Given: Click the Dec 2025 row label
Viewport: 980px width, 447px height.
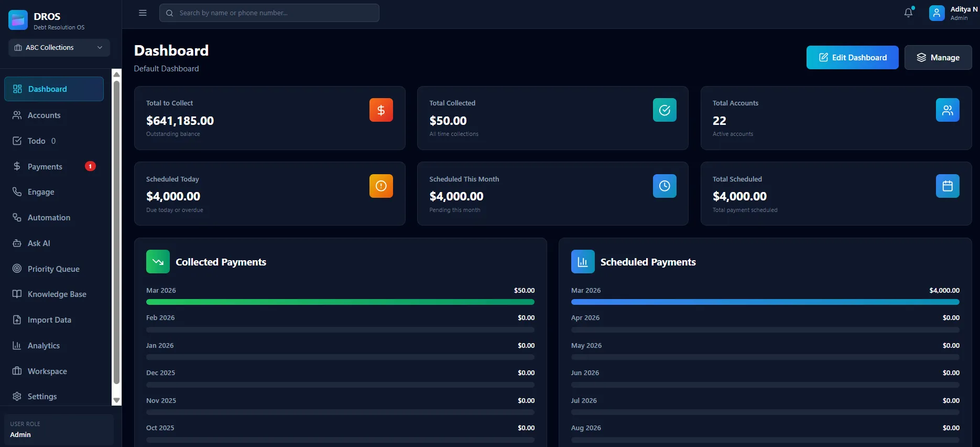Looking at the screenshot, I should [x=161, y=373].
